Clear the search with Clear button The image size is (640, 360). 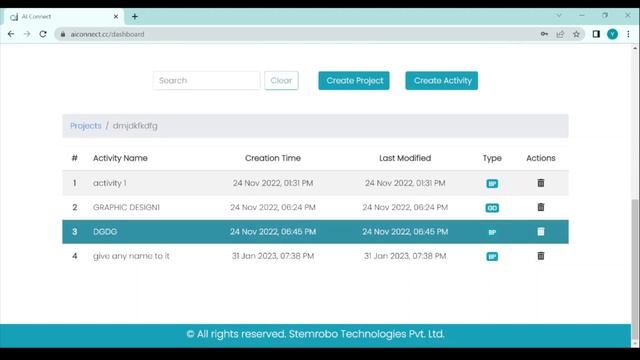tap(281, 80)
